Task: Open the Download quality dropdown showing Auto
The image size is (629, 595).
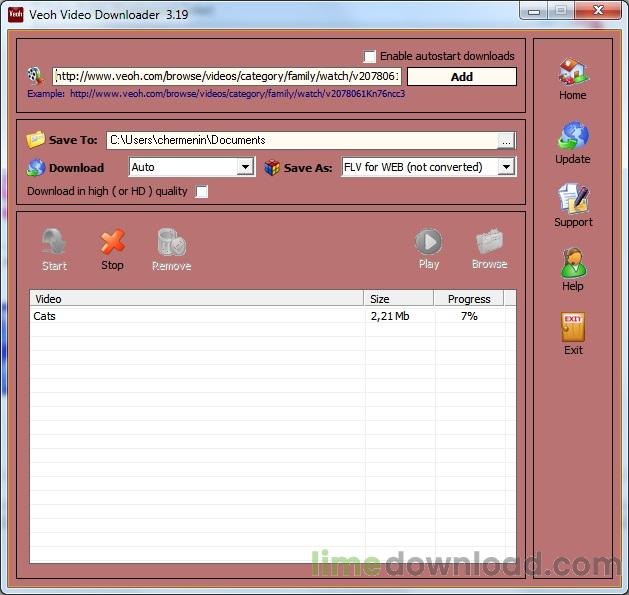Action: point(192,167)
